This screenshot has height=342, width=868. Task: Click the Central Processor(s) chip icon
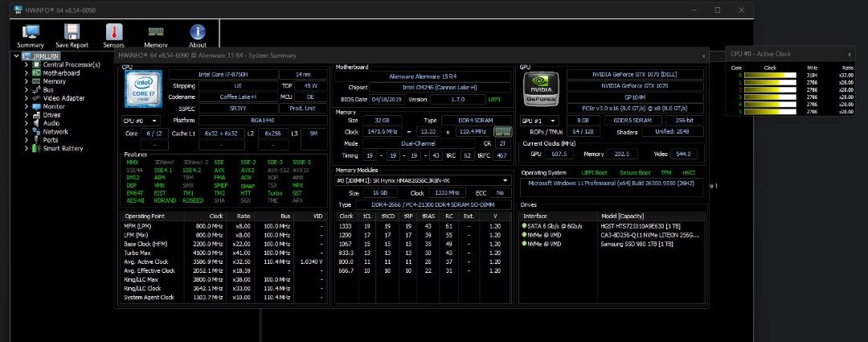36,65
